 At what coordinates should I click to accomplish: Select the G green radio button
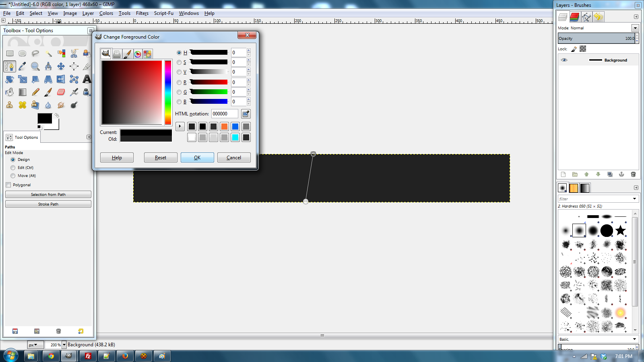point(179,92)
